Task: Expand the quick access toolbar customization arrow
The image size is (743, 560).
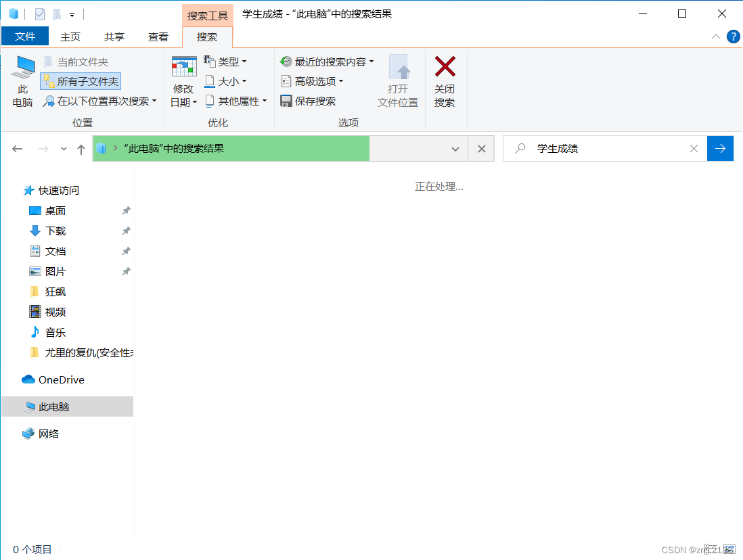Action: click(72, 13)
